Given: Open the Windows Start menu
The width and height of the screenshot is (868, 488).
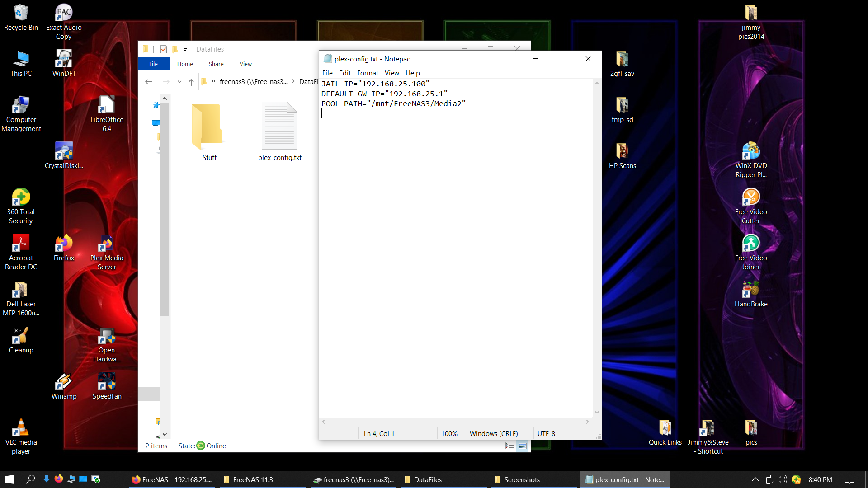Looking at the screenshot, I should tap(10, 479).
